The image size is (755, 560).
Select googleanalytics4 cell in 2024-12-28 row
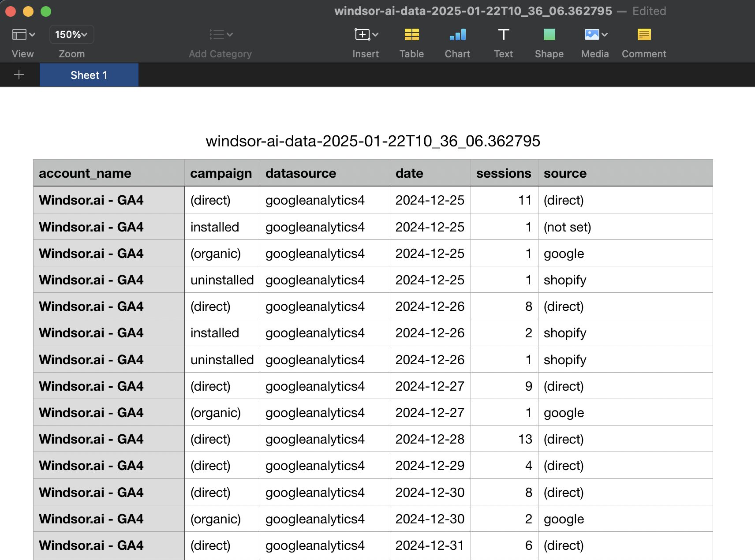[325, 439]
